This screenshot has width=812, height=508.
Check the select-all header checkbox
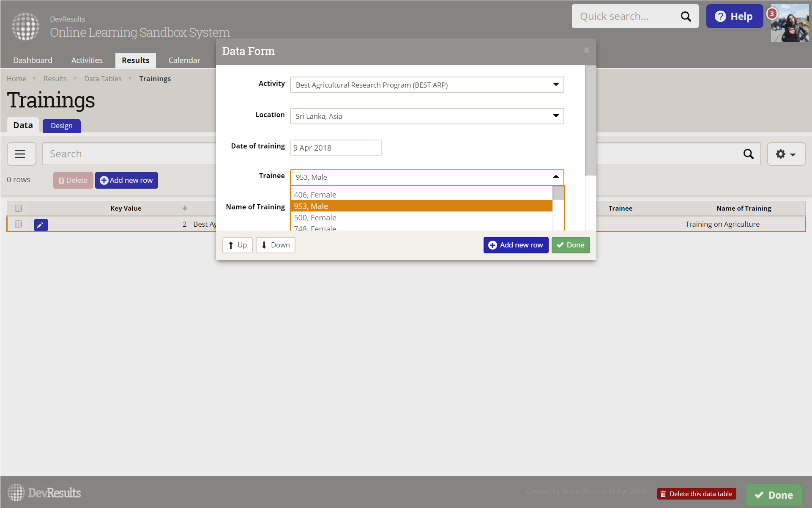18,208
